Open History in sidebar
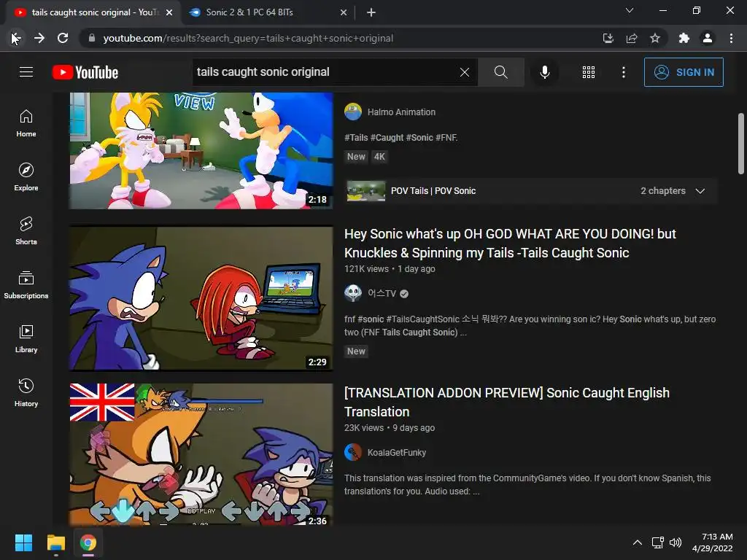Image resolution: width=747 pixels, height=560 pixels. [26, 392]
